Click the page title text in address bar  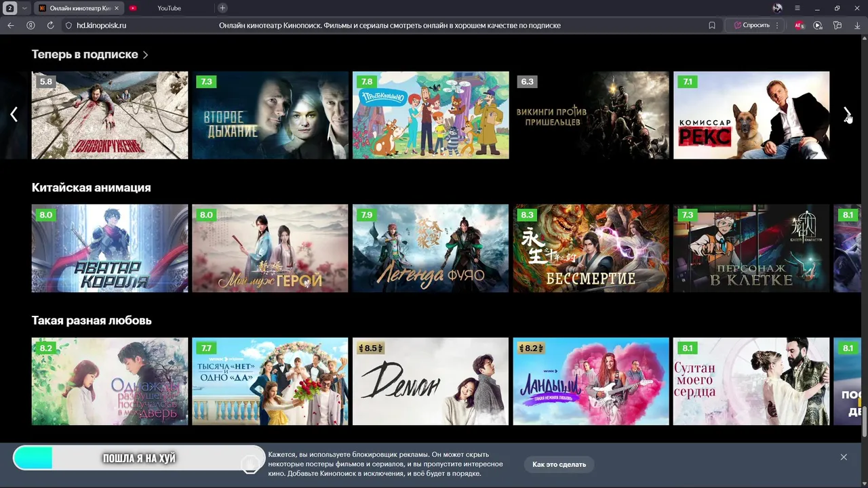coord(390,25)
